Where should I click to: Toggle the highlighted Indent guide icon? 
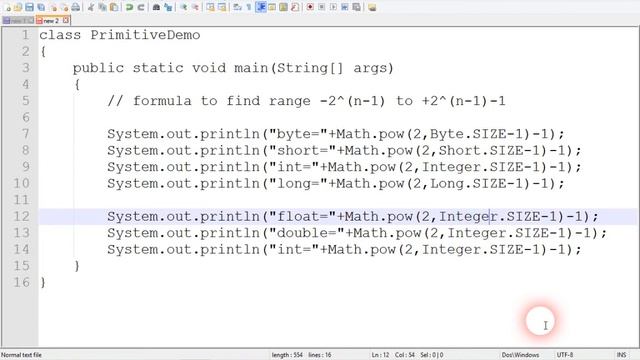(x=260, y=7)
